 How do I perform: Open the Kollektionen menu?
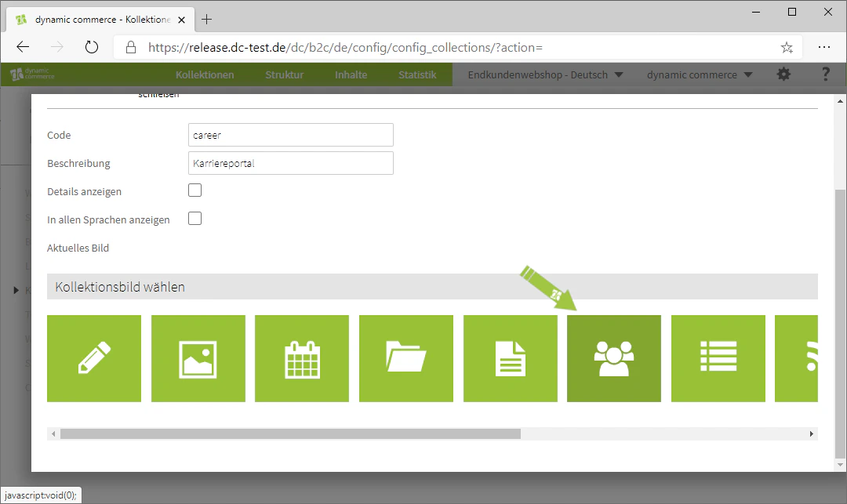pos(205,74)
